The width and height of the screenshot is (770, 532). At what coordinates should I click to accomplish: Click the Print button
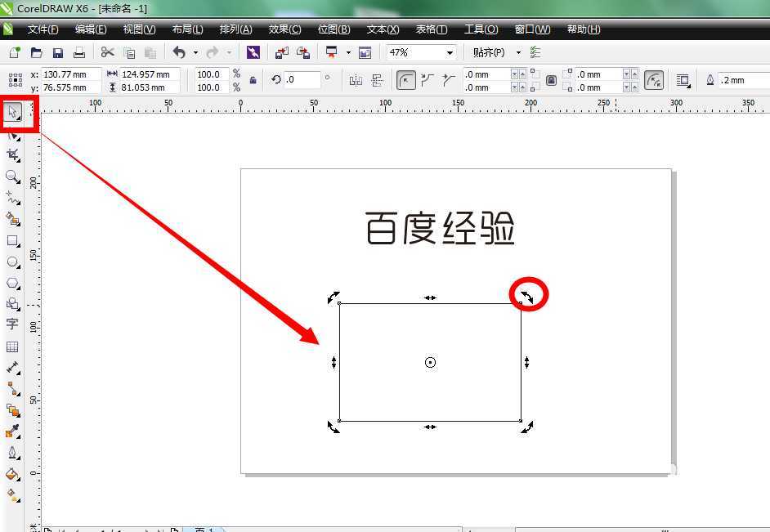[x=78, y=51]
